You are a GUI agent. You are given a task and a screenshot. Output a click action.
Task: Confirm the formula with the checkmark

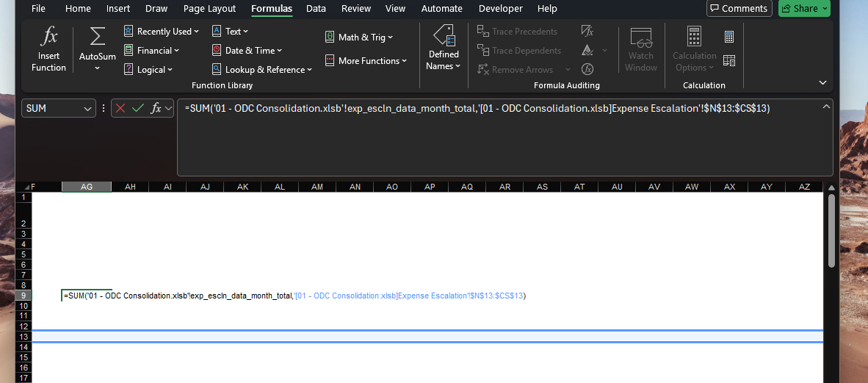pos(137,108)
